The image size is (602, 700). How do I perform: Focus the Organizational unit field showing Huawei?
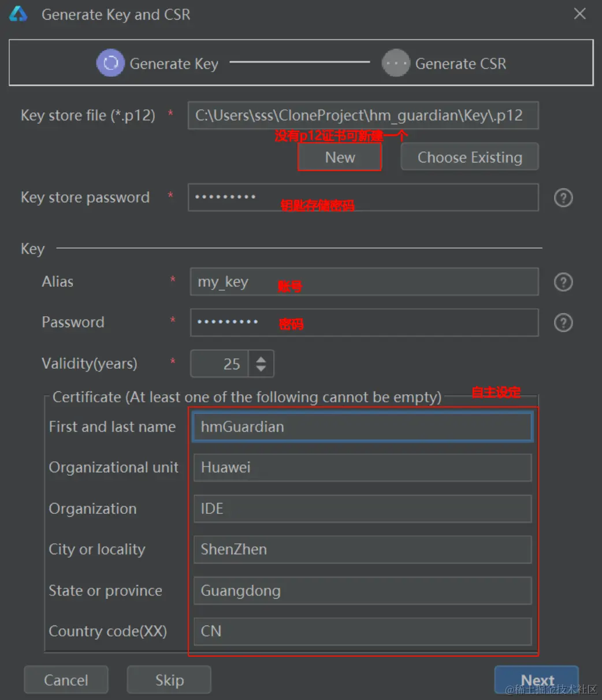[362, 468]
